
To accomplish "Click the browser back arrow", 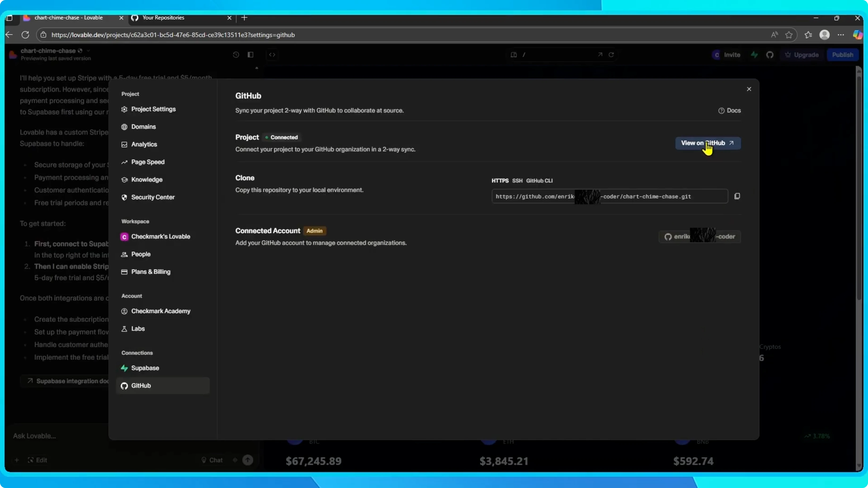I will pyautogui.click(x=9, y=35).
